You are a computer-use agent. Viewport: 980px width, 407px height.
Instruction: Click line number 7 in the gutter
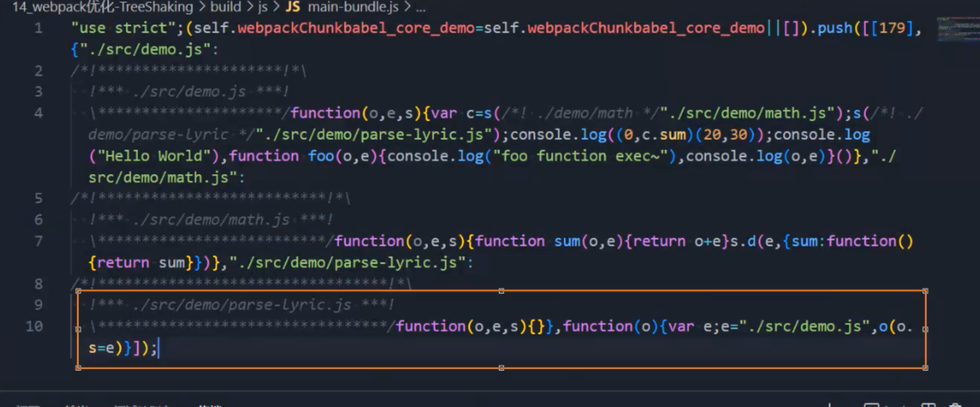tap(38, 242)
